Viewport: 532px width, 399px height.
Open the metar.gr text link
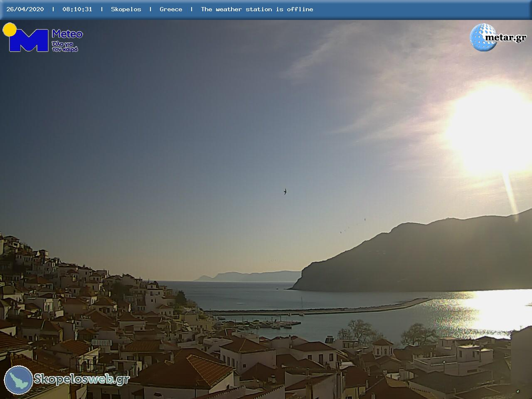[x=505, y=38]
